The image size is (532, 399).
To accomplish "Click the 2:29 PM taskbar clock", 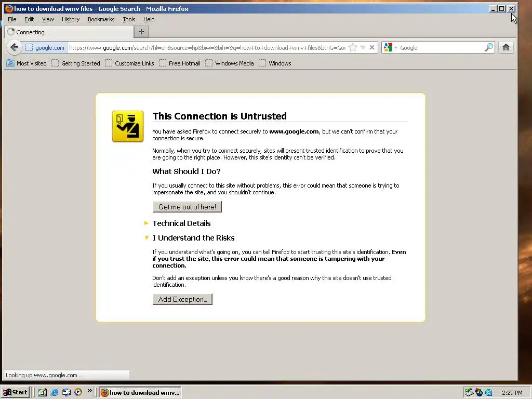I will click(512, 393).
